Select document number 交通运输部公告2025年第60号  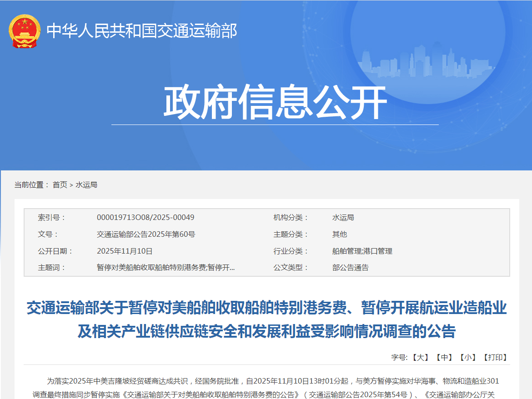146,234
